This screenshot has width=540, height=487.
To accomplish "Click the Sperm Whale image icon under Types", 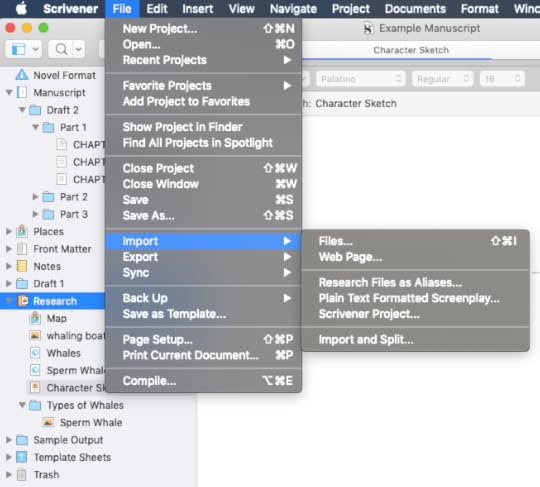I will (x=48, y=422).
